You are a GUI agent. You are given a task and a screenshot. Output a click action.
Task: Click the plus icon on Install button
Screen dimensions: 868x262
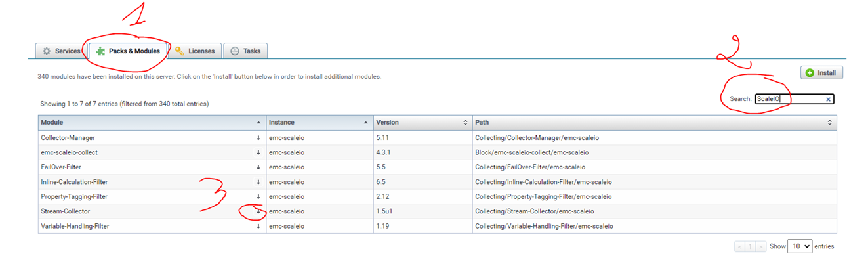pos(810,73)
